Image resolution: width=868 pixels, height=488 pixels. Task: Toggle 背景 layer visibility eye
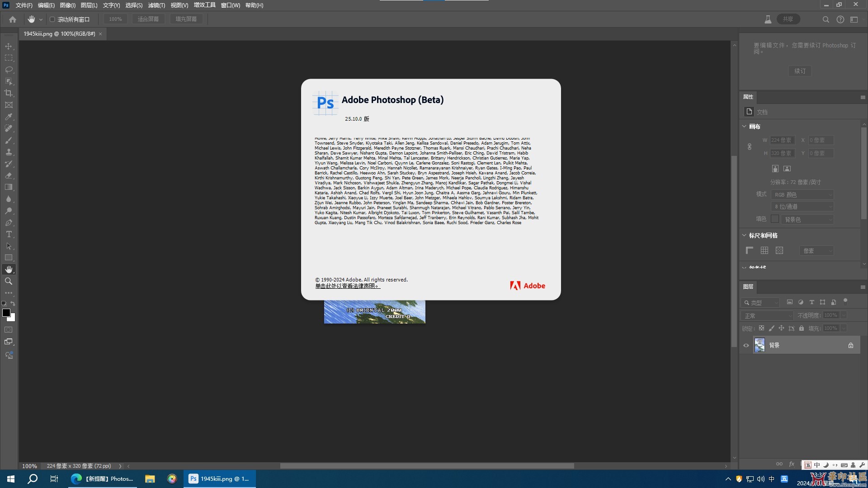tap(746, 346)
